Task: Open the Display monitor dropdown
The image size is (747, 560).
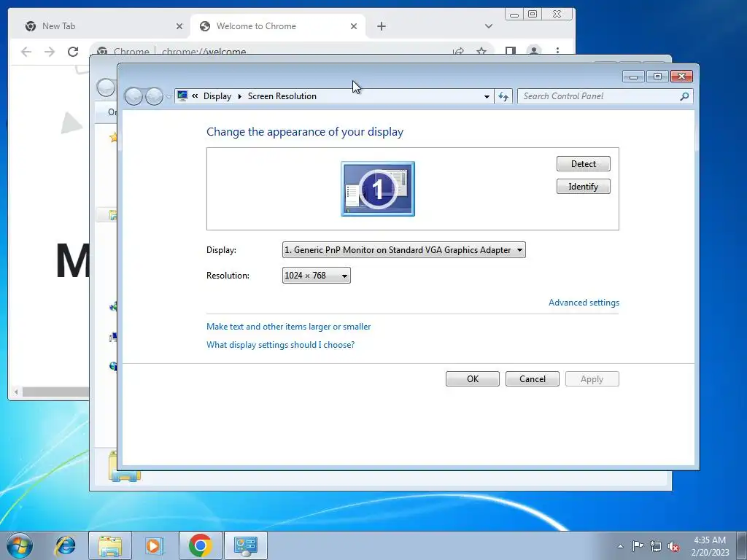Action: pos(403,250)
